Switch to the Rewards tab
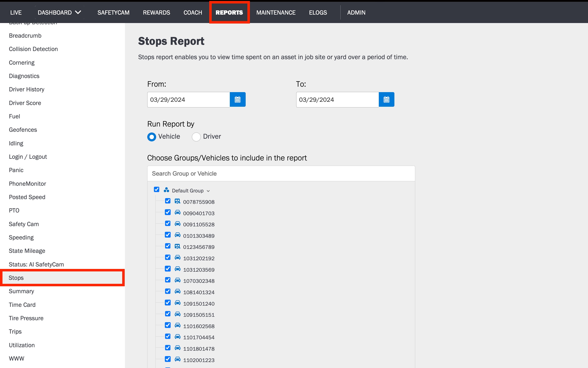The image size is (588, 368). 156,12
